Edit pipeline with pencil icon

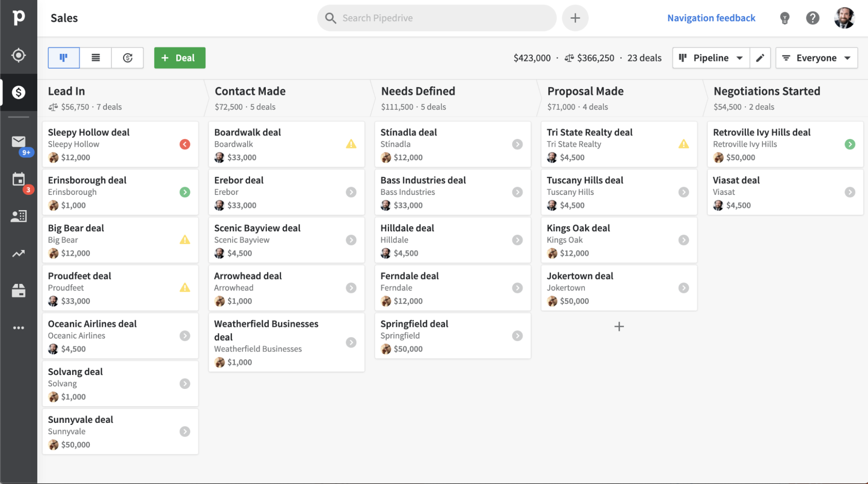[760, 58]
